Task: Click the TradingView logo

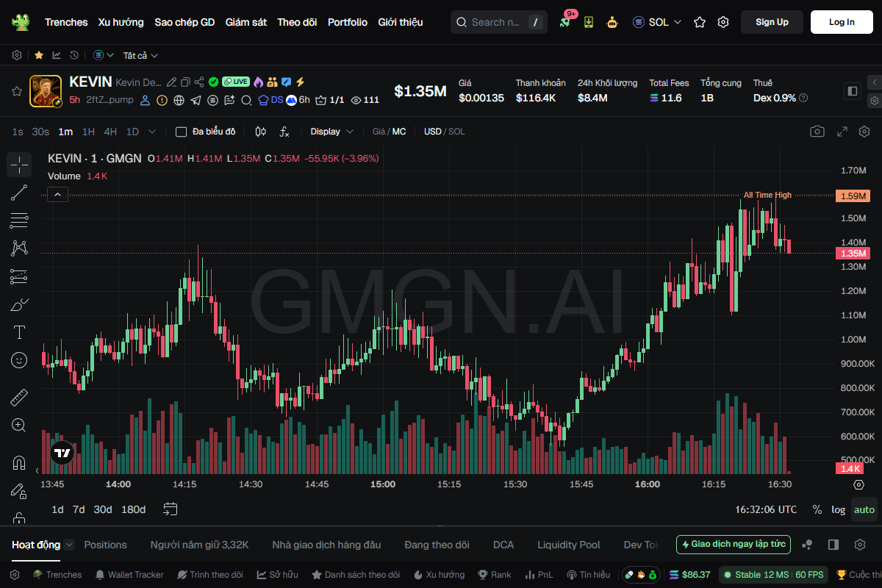Action: pyautogui.click(x=62, y=453)
